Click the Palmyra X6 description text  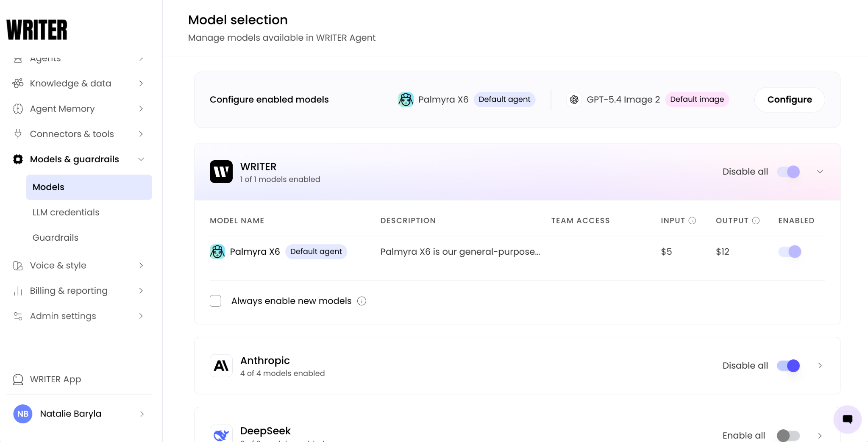[x=460, y=252]
